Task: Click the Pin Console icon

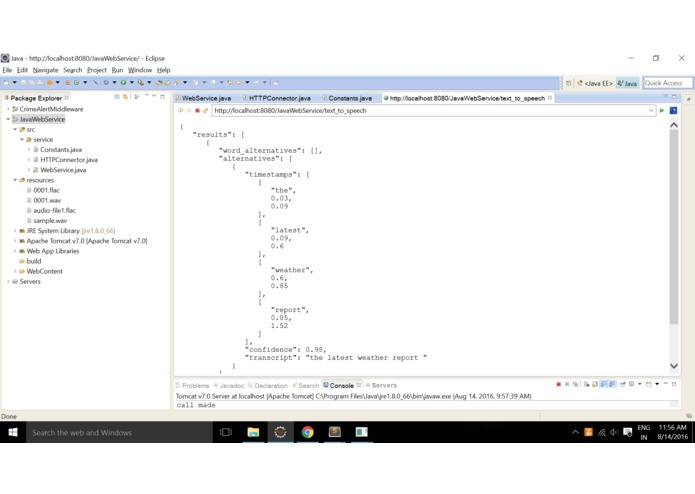Action: point(623,385)
